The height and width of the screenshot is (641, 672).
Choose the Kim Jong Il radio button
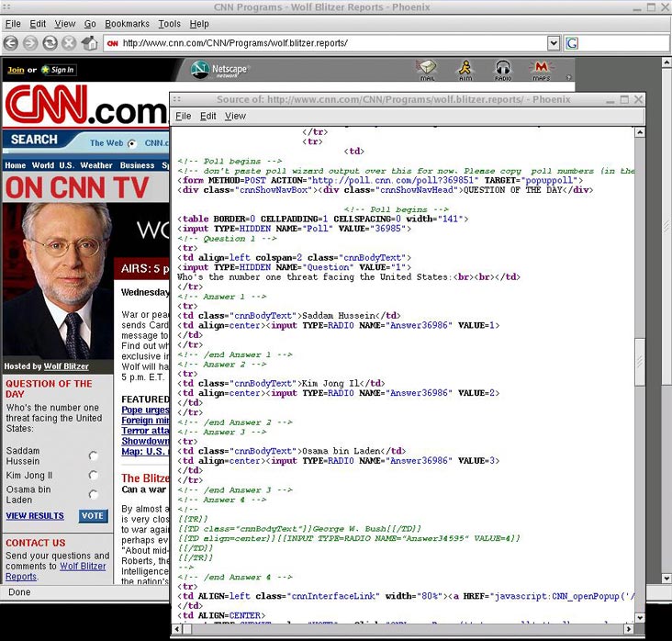click(94, 476)
